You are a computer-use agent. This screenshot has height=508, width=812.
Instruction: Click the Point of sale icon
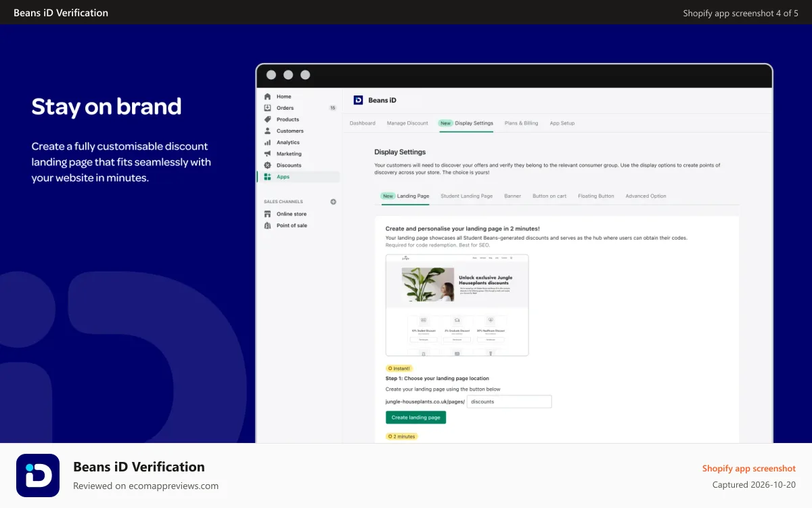click(267, 226)
